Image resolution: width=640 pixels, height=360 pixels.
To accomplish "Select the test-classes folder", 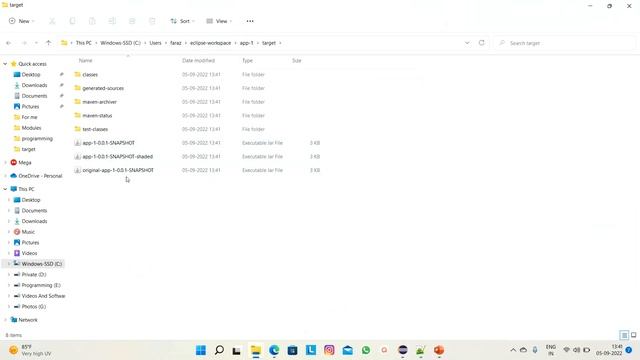I will click(95, 129).
